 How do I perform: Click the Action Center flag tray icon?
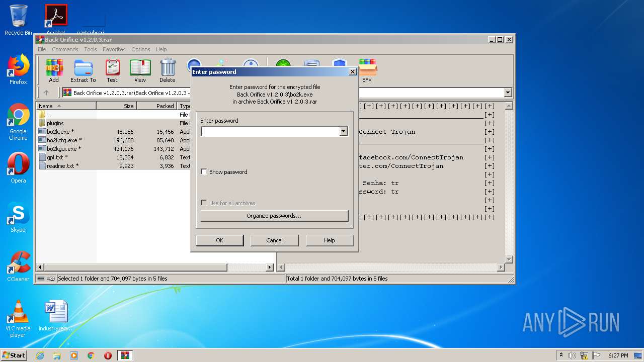(x=596, y=355)
